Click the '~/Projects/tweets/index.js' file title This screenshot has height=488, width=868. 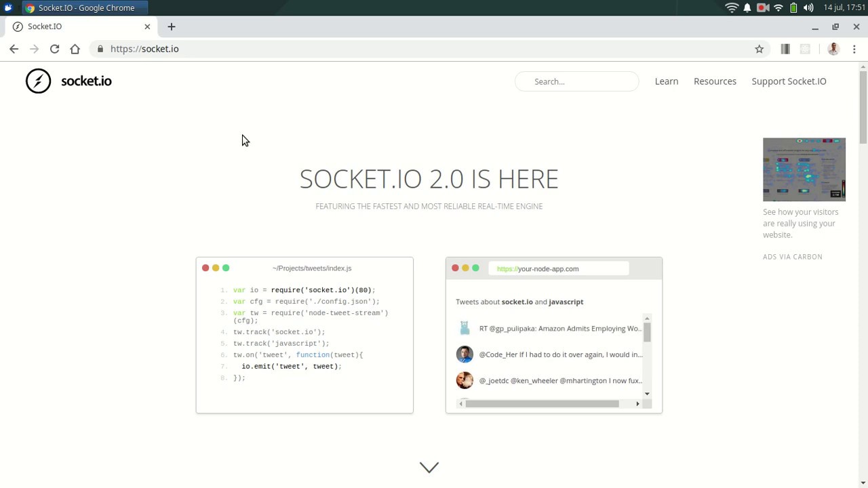click(x=312, y=268)
